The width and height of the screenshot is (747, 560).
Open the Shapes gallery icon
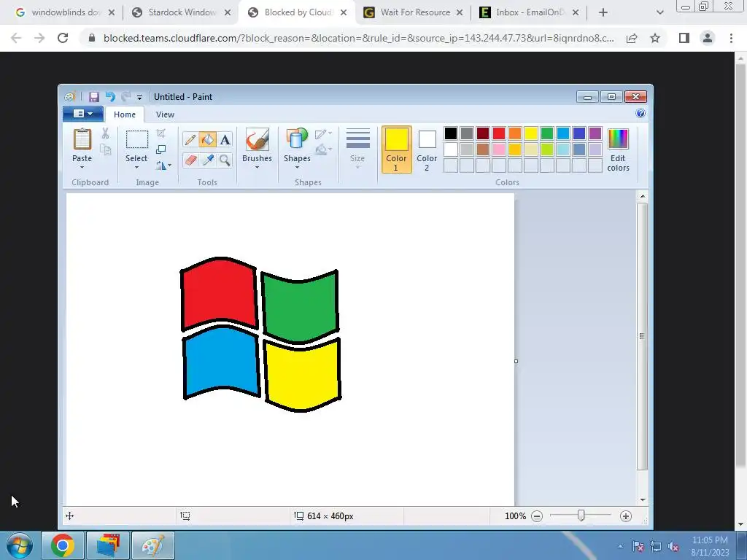(297, 139)
